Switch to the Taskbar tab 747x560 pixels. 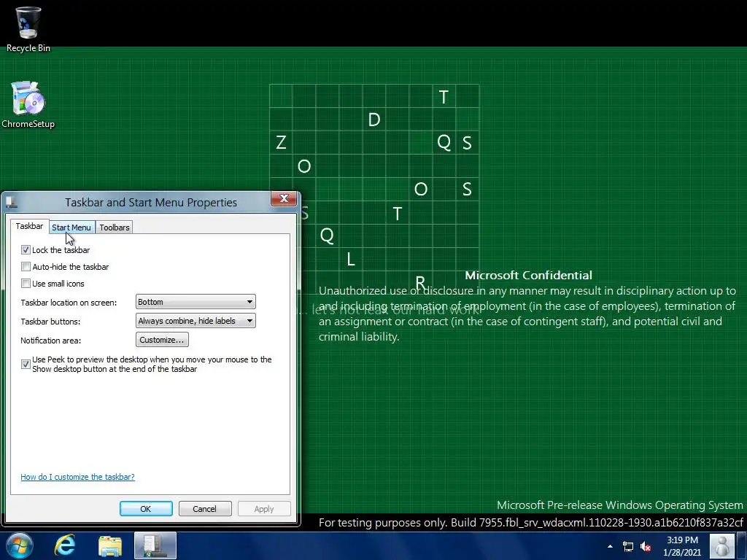(x=29, y=226)
